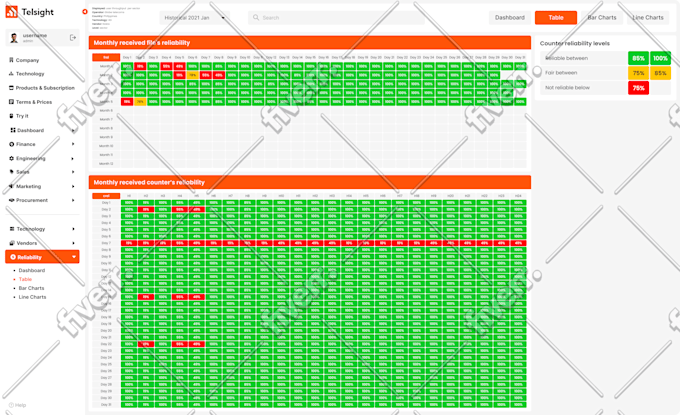Image resolution: width=680 pixels, height=415 pixels.
Task: Switch to the Bar Charts tab at top
Action: [x=602, y=17]
